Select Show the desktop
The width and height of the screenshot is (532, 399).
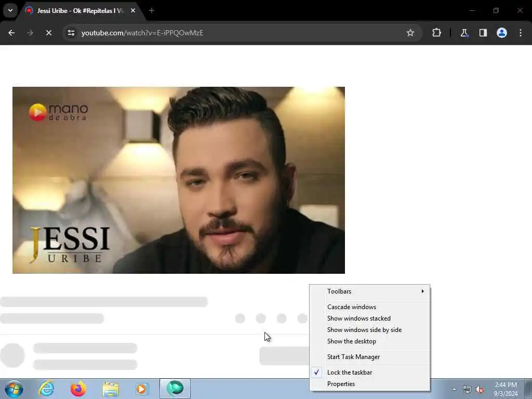369,341
